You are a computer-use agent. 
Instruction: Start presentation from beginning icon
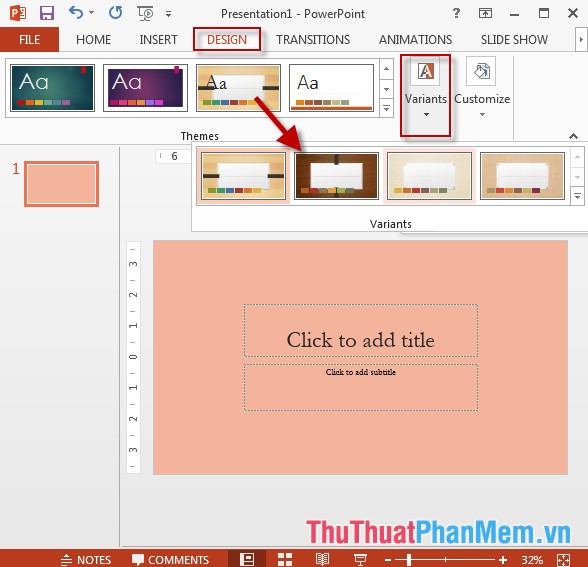(145, 14)
